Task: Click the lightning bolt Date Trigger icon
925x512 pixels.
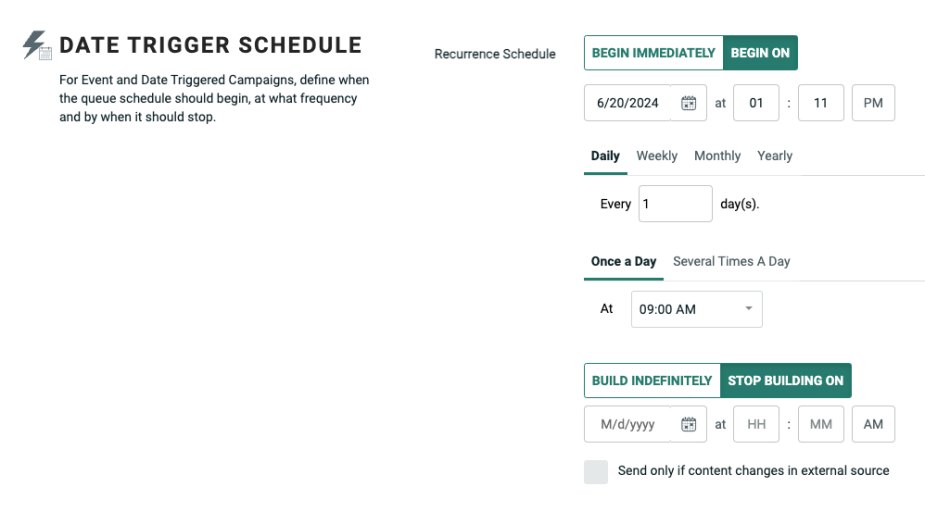Action: click(37, 45)
